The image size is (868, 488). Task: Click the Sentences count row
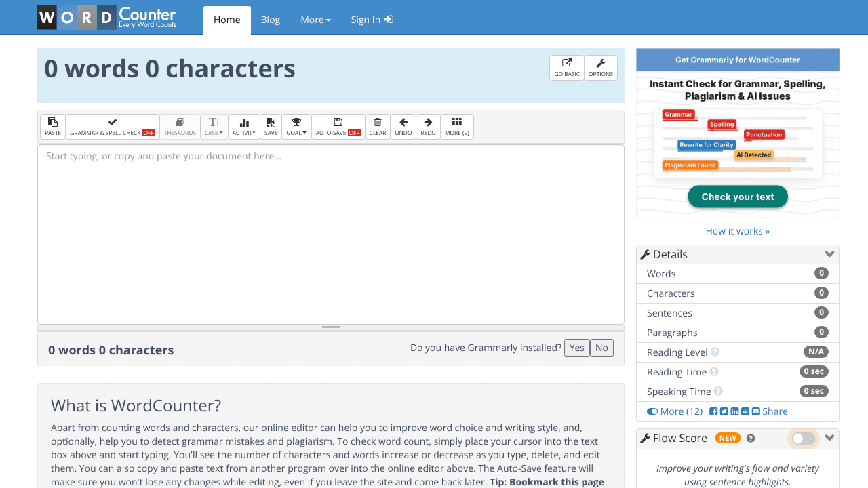click(738, 313)
